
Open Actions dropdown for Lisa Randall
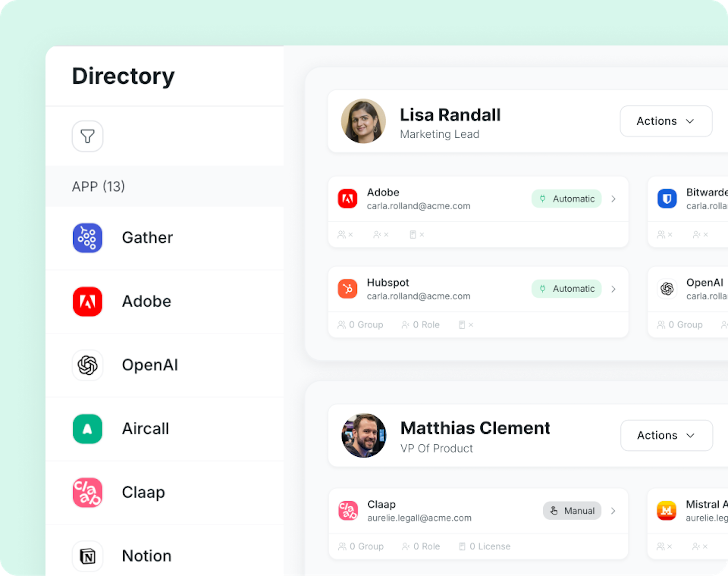click(666, 121)
